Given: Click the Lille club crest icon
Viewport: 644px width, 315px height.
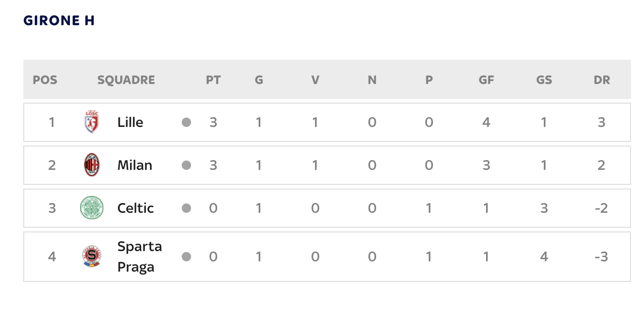Looking at the screenshot, I should (91, 122).
